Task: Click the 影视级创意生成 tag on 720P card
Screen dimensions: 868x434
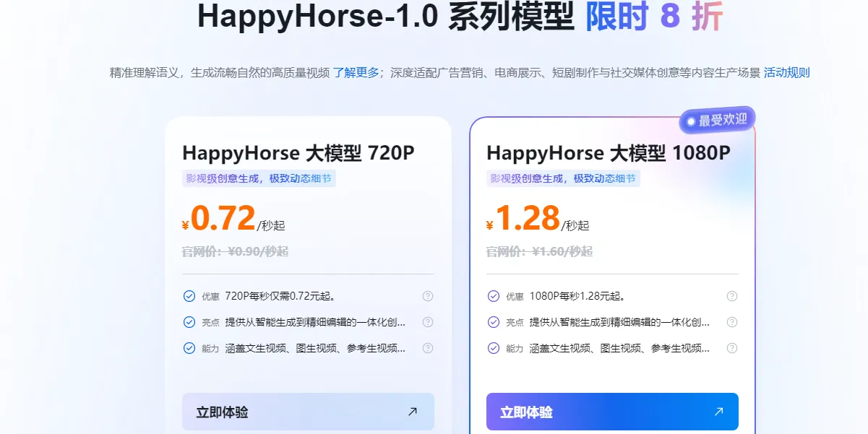Action: 259,178
